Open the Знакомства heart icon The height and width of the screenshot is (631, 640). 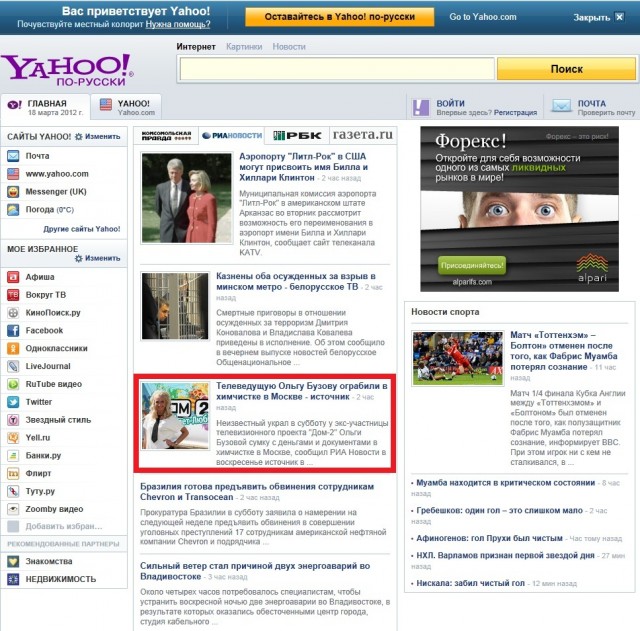[x=13, y=561]
